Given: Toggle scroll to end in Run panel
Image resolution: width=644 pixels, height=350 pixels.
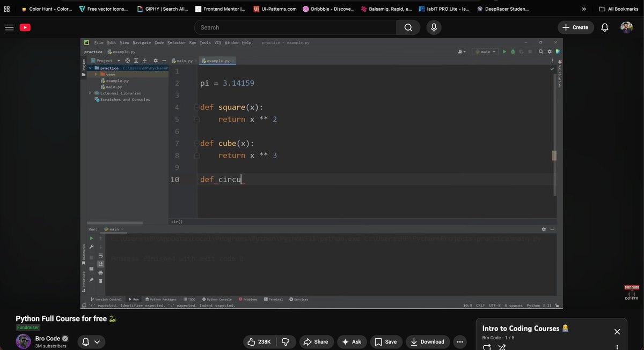Looking at the screenshot, I should (x=101, y=264).
